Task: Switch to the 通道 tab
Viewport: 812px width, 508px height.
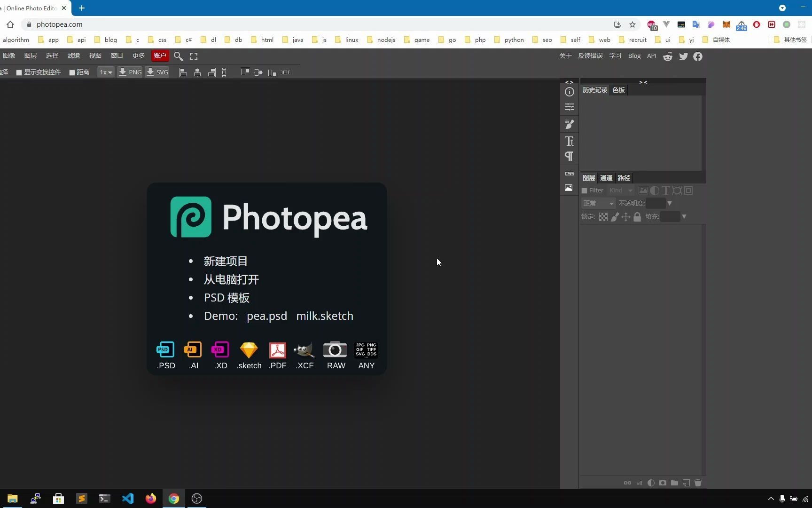Action: [x=606, y=178]
